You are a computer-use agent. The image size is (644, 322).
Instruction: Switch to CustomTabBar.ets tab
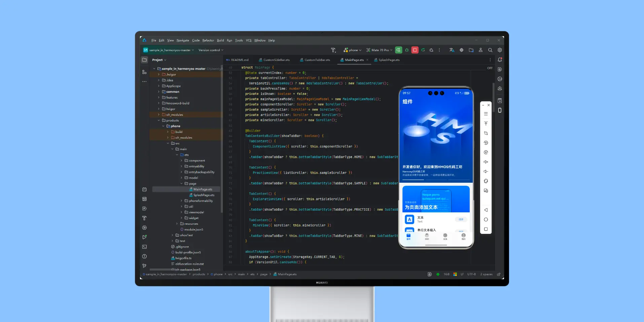[315, 60]
